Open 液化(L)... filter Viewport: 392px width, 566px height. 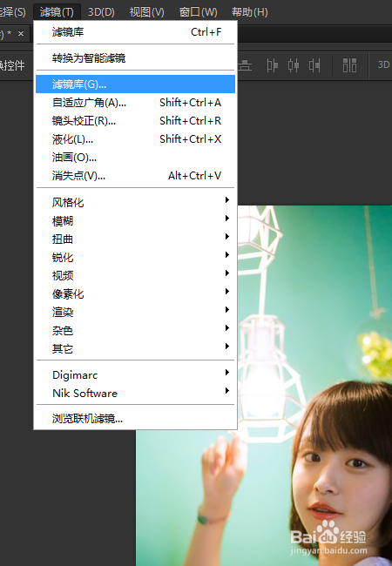[x=135, y=139]
